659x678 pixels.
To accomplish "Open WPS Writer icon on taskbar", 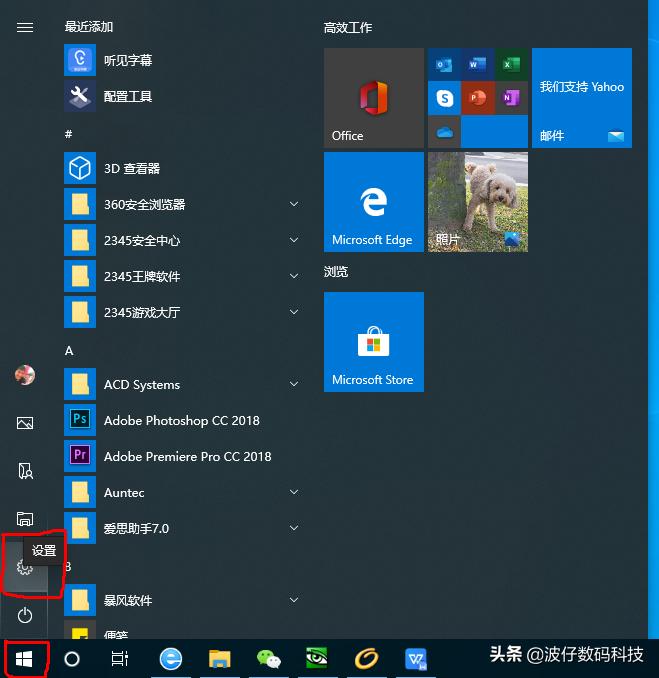I will 416,659.
